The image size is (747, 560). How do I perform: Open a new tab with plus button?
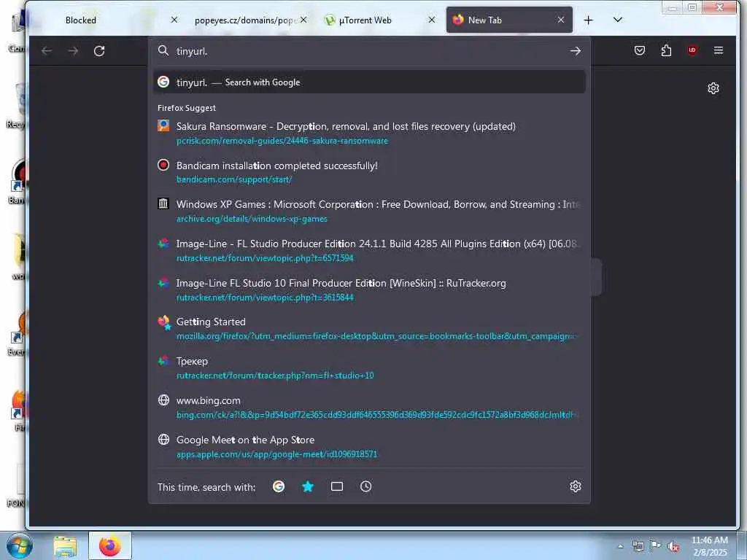[589, 20]
